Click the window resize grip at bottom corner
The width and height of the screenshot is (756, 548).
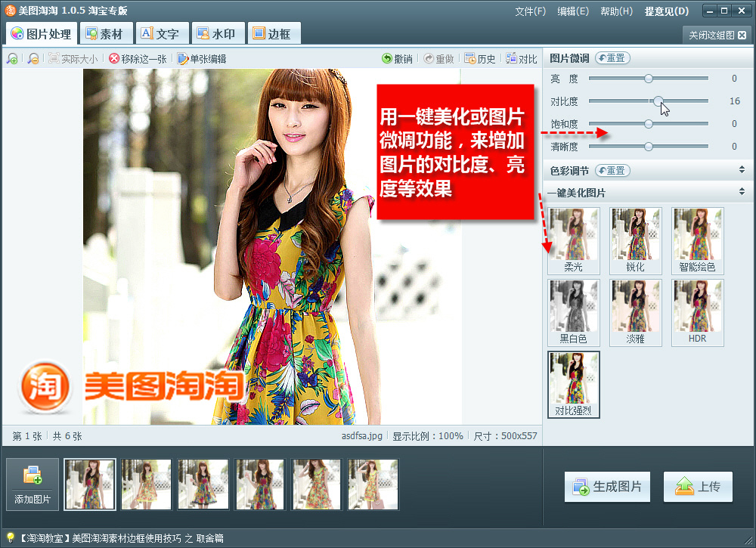748,540
